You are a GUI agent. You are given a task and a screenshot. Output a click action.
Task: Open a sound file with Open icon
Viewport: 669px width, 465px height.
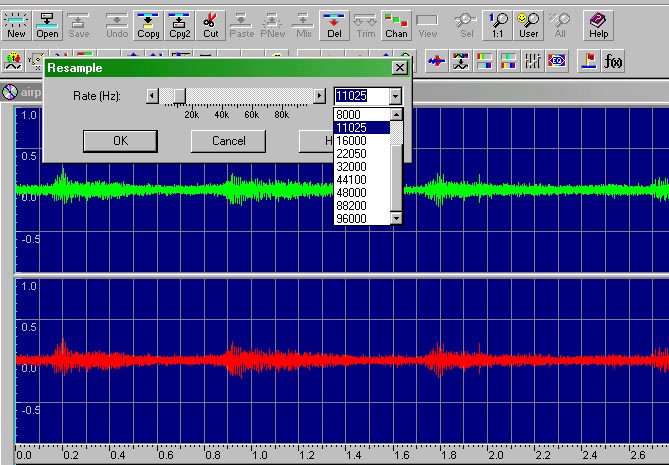[x=47, y=26]
